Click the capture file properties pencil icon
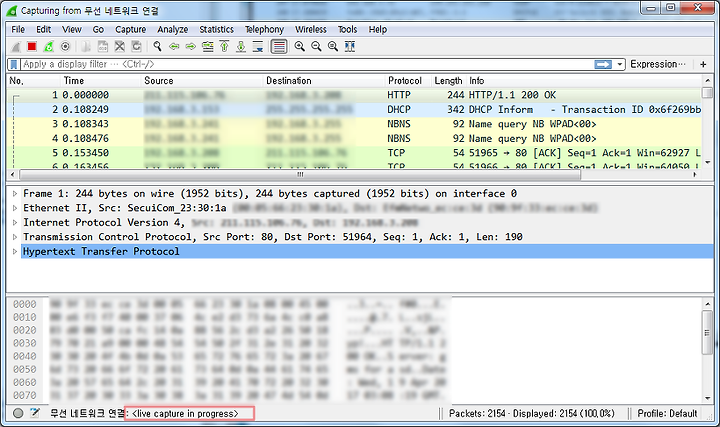 coord(35,413)
